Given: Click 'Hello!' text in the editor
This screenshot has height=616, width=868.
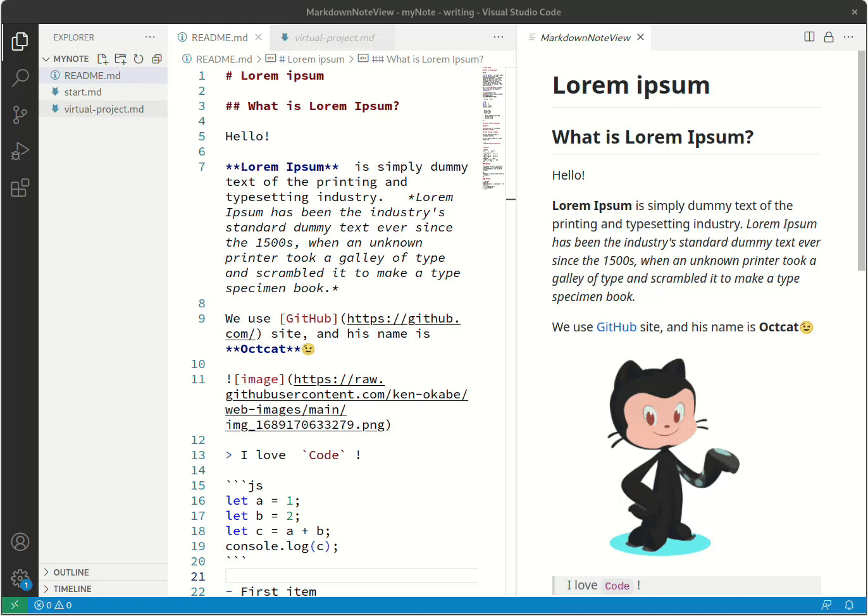Looking at the screenshot, I should 247,137.
